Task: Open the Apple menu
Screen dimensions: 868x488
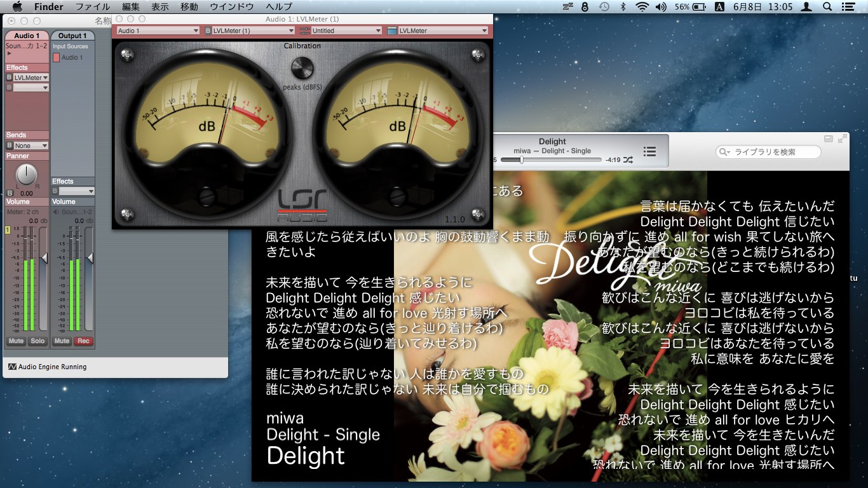Action: tap(17, 7)
